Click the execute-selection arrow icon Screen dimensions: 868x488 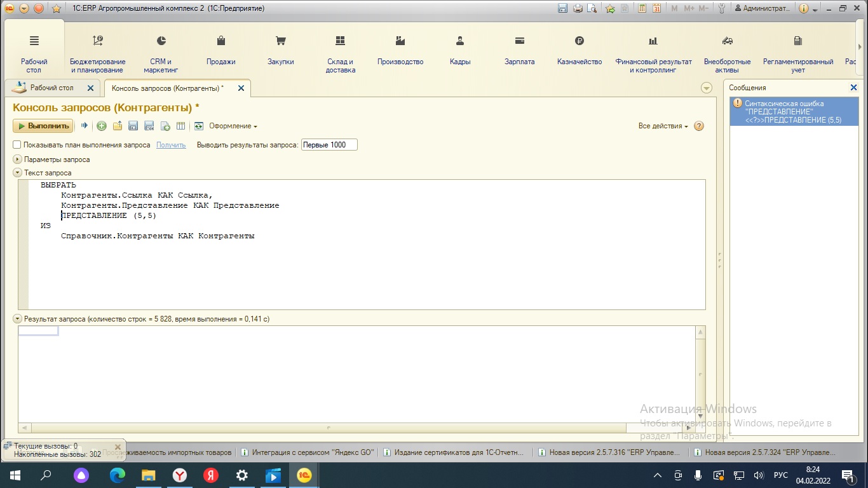85,126
